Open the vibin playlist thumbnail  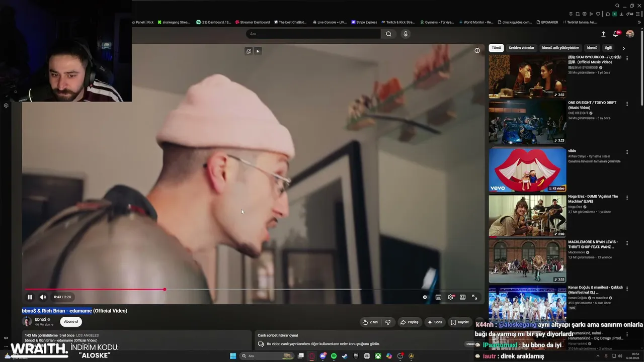click(527, 169)
